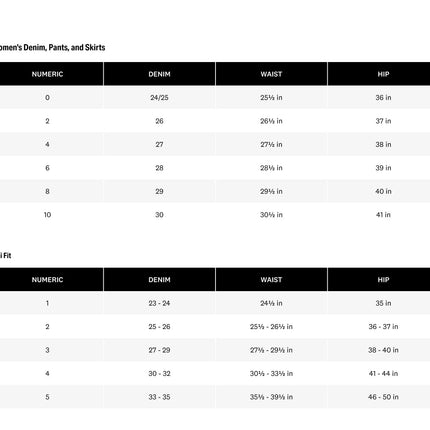Click the WAIST header in top table

click(x=271, y=74)
